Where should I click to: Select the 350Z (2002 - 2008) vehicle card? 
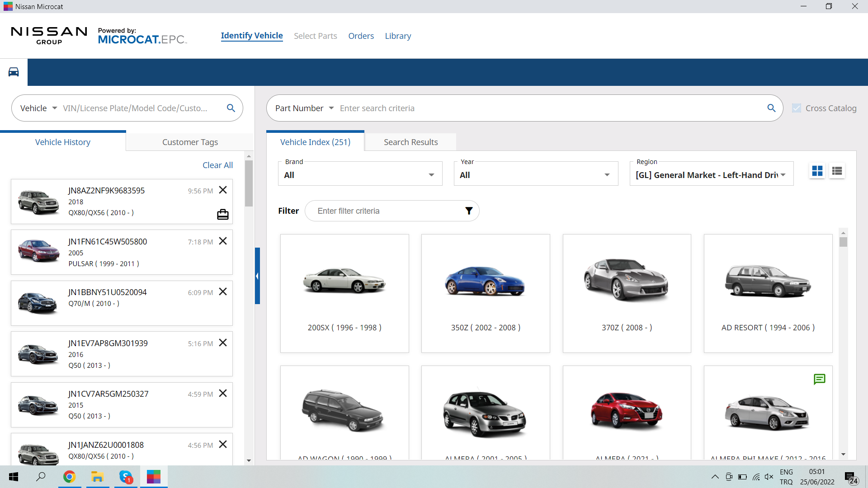coord(486,293)
